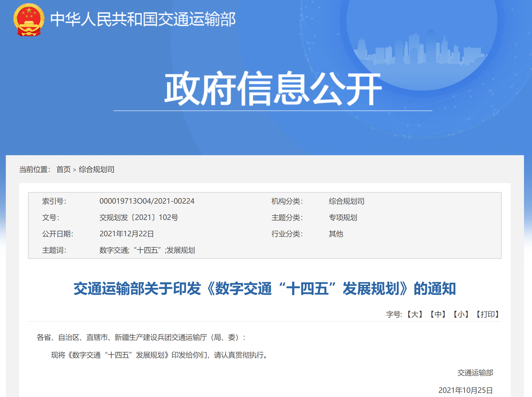Screen dimensions: 532x397
Task: Set font size to 大
Action: click(414, 314)
